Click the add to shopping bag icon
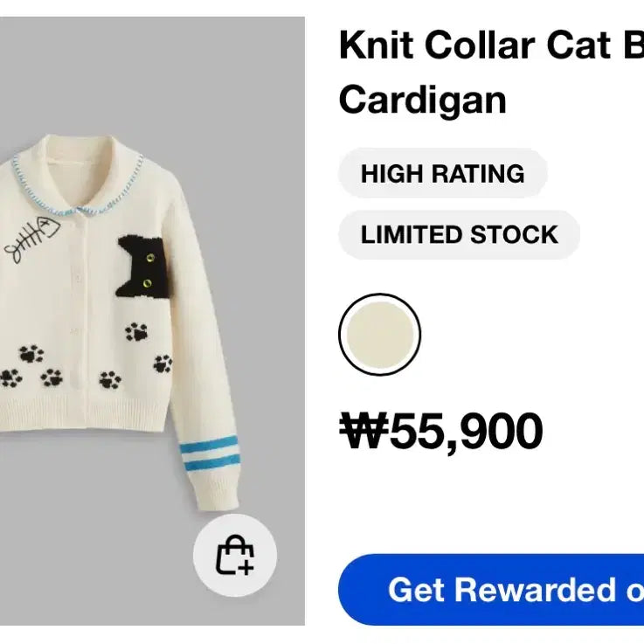Viewport: 644px width, 644px height. (x=234, y=556)
